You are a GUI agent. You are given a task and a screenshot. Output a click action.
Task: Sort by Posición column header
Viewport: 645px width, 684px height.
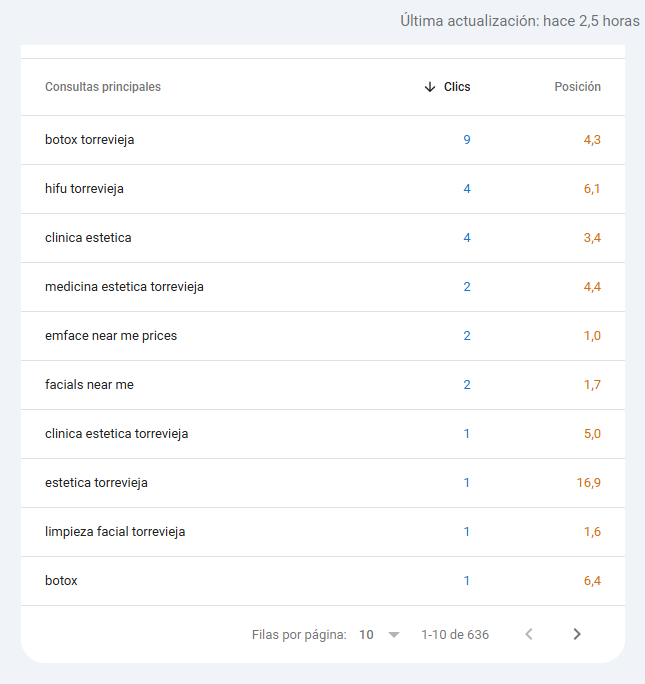click(577, 87)
